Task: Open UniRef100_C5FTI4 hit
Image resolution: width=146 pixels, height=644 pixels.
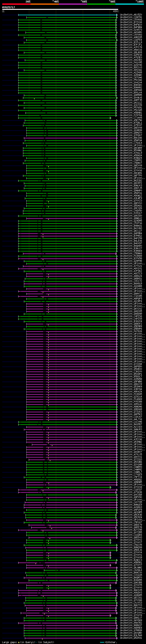Action: pyautogui.click(x=131, y=477)
